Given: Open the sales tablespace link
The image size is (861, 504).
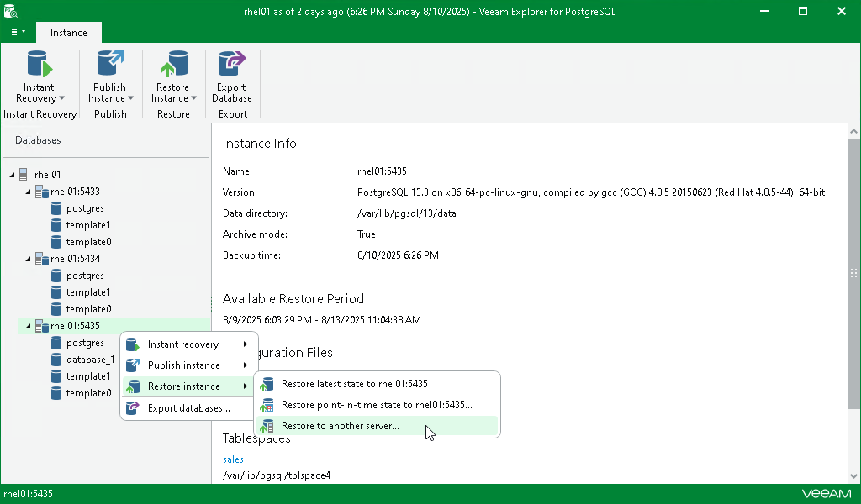Looking at the screenshot, I should pyautogui.click(x=233, y=459).
